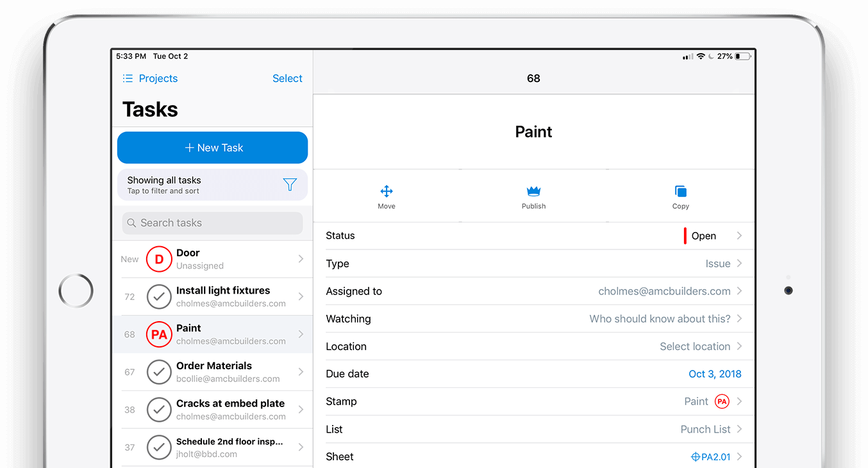Open Showing all tasks filter bar
Viewport: 868px width, 468px height.
(x=212, y=185)
